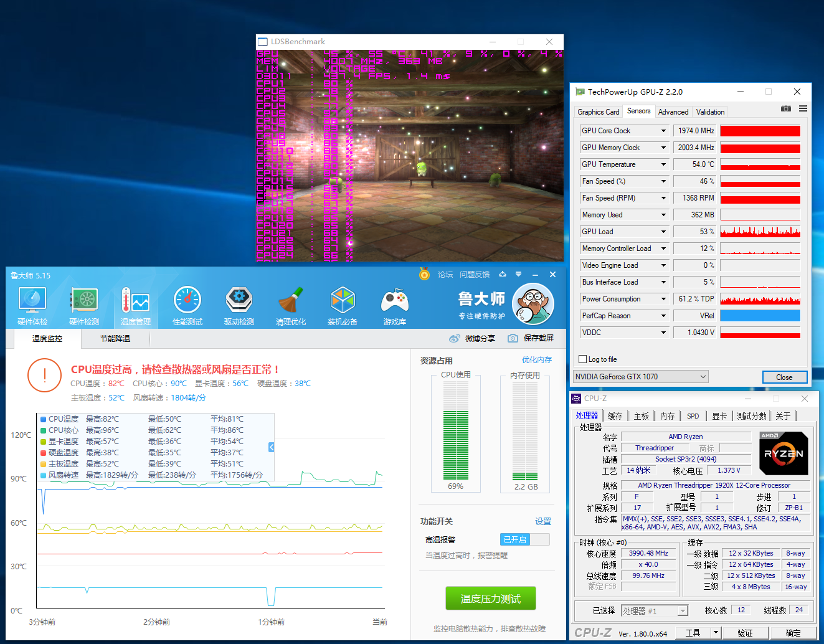Click the 54.0 °C GPU Temperature value
The image size is (824, 644).
[x=696, y=164]
